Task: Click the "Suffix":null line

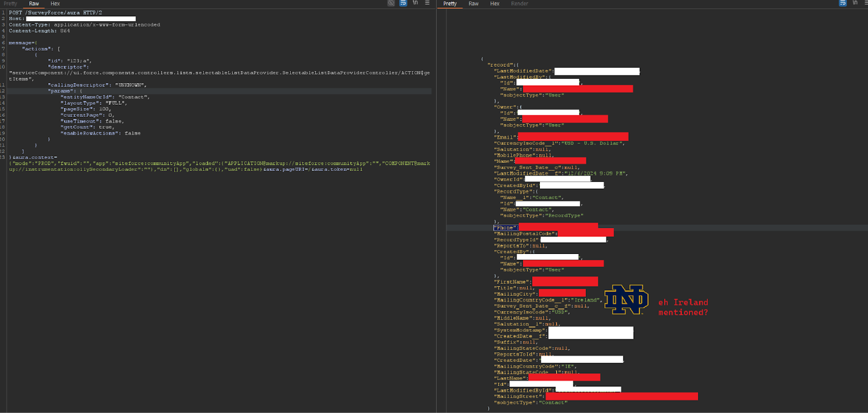Action: (x=515, y=342)
